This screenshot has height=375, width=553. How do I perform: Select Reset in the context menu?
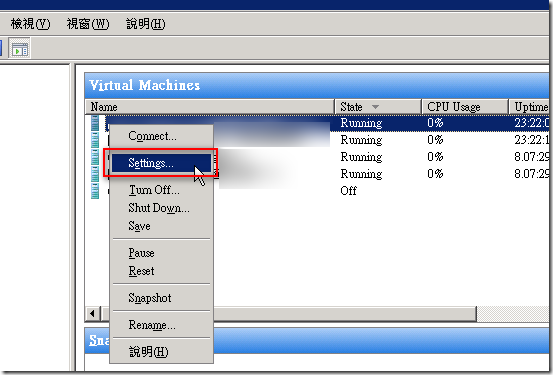tap(162, 271)
